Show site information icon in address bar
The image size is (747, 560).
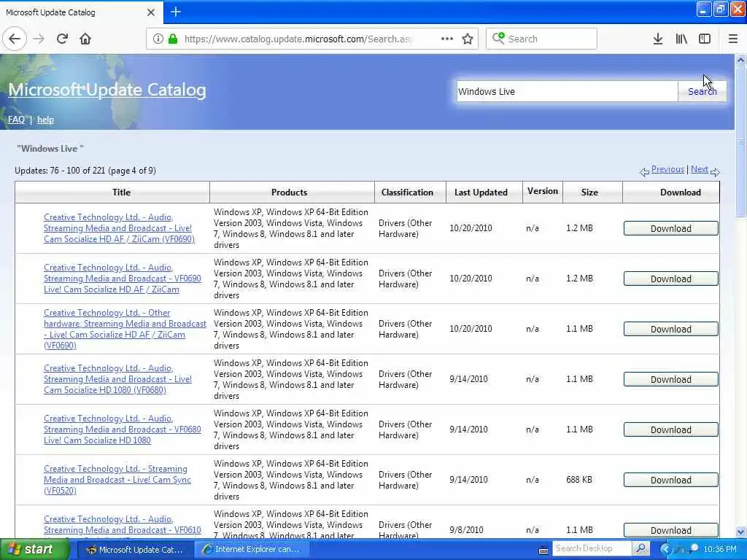pyautogui.click(x=158, y=39)
